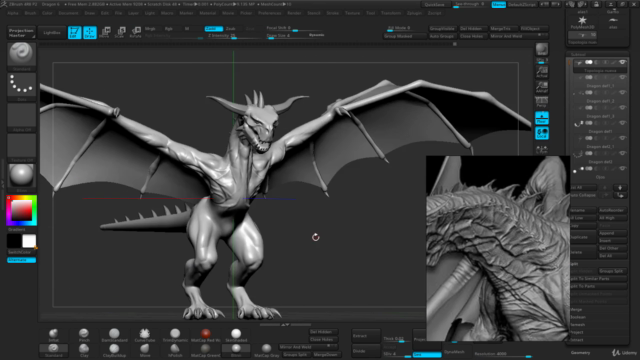
Task: Enable the Rgb channel
Action: tap(169, 29)
